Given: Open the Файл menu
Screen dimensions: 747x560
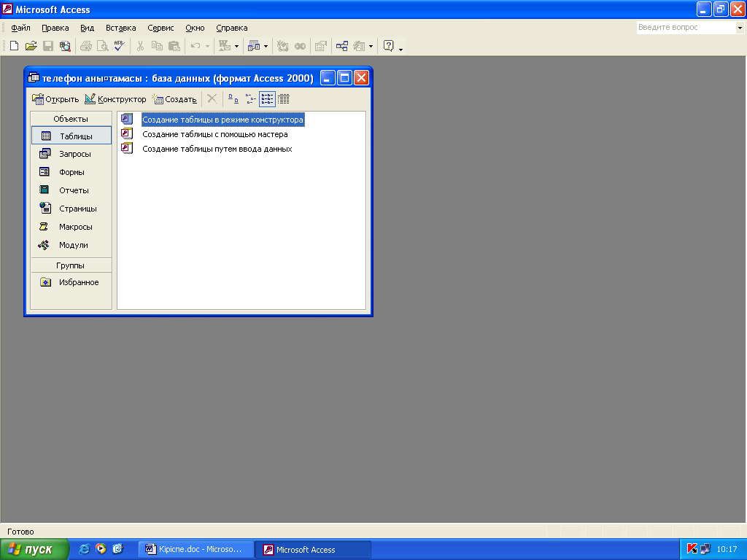Looking at the screenshot, I should [20, 28].
